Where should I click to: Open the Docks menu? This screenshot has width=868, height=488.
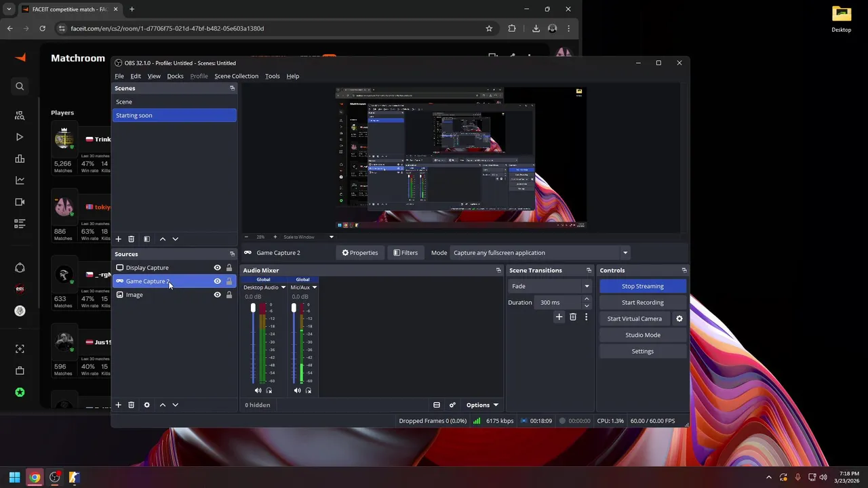tap(175, 76)
